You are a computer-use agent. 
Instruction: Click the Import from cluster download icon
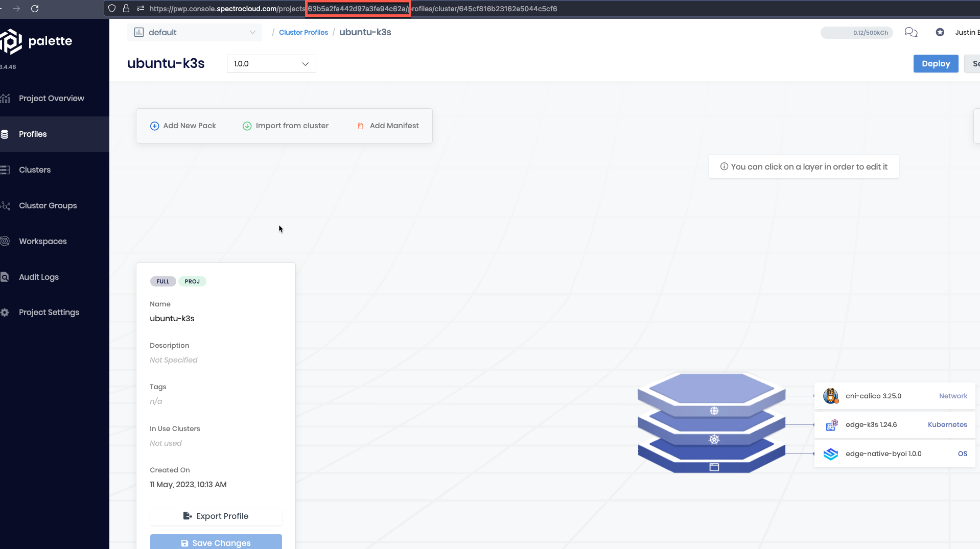[x=247, y=126]
